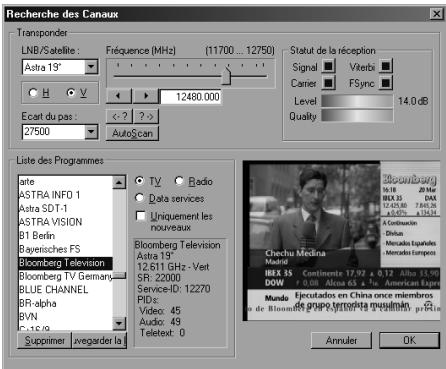The height and width of the screenshot is (369, 446).
Task: Select 'BR-alpha' in the list
Action: coord(66,303)
